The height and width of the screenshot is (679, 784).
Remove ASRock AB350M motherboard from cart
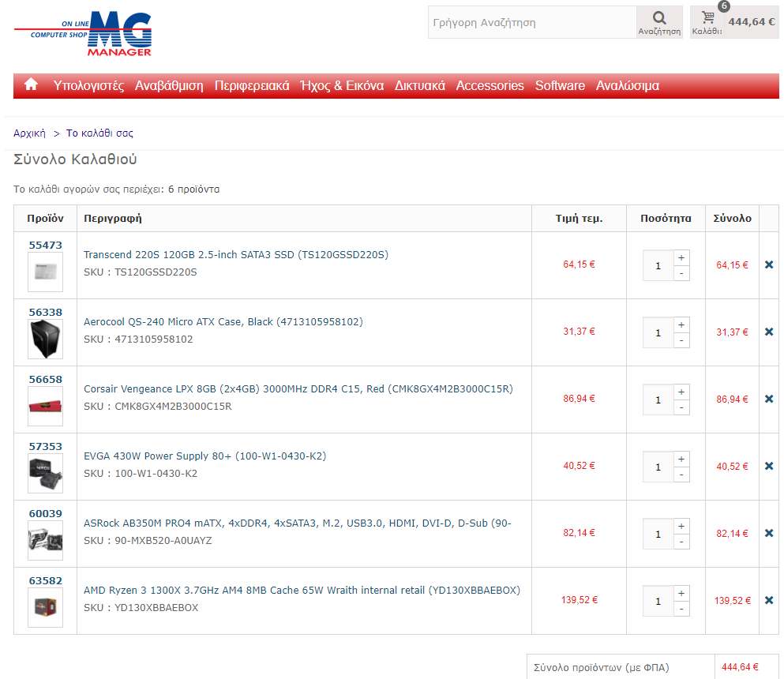(x=769, y=533)
